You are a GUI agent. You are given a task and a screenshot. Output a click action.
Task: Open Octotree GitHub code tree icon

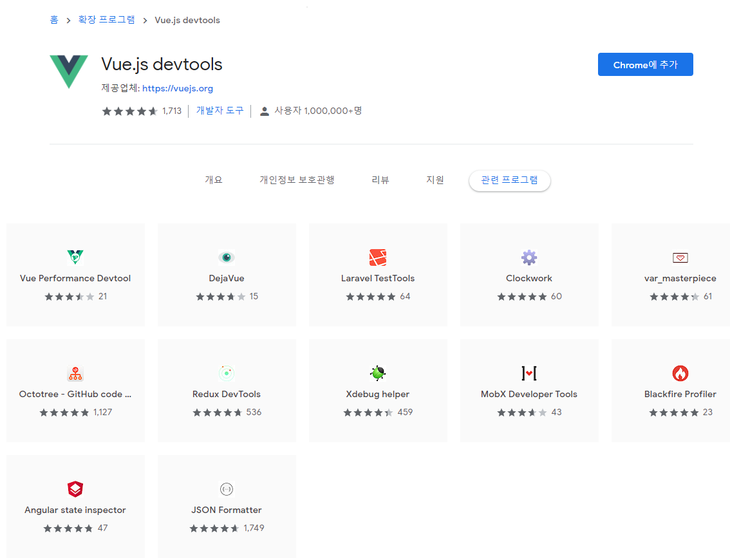[x=75, y=373]
